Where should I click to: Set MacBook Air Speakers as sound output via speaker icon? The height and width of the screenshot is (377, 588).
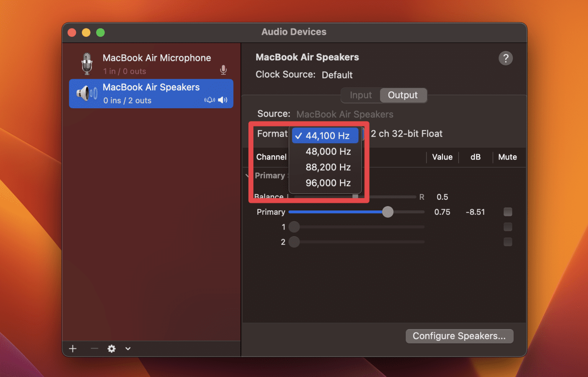click(x=222, y=100)
